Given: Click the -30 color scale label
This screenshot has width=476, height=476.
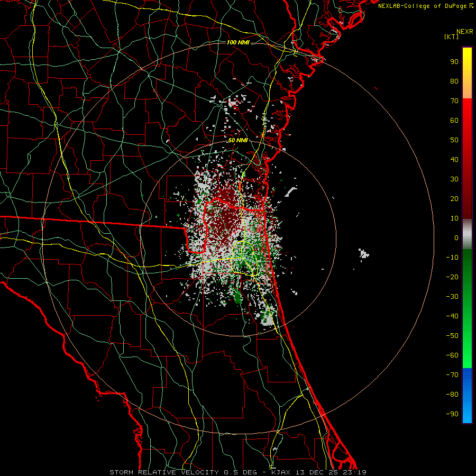Looking at the screenshot, I should click(452, 297).
